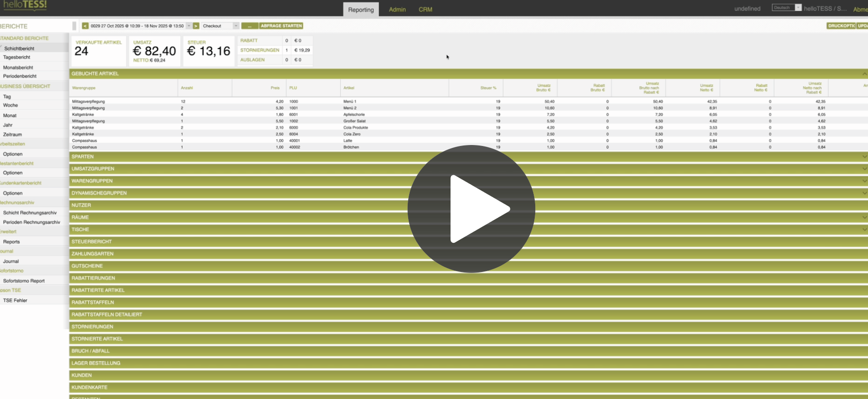Click the Druckoptionen button
The width and height of the screenshot is (868, 399).
(x=841, y=26)
